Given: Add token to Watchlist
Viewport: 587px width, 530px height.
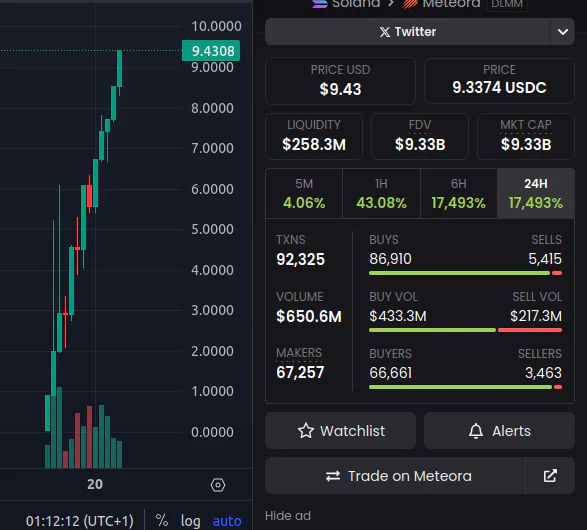Looking at the screenshot, I should (x=340, y=431).
